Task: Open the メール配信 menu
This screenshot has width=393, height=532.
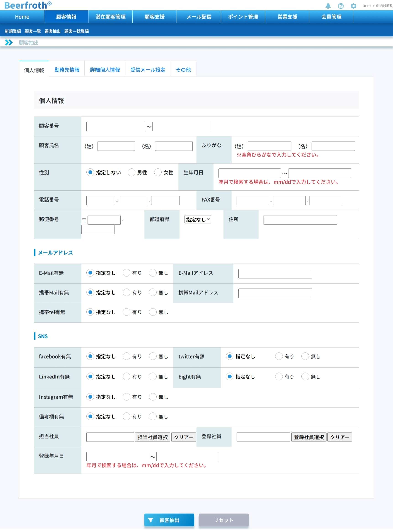Action: [x=199, y=17]
